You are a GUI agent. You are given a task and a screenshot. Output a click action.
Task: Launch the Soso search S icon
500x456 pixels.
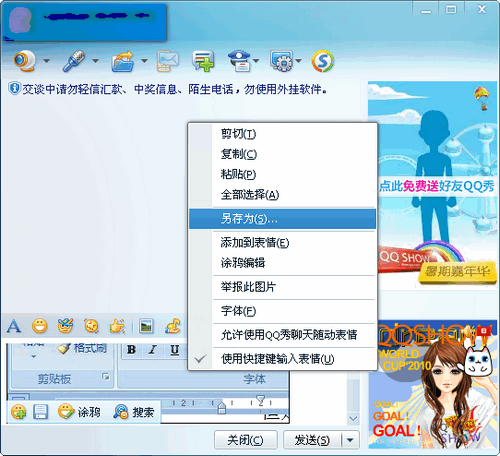323,61
